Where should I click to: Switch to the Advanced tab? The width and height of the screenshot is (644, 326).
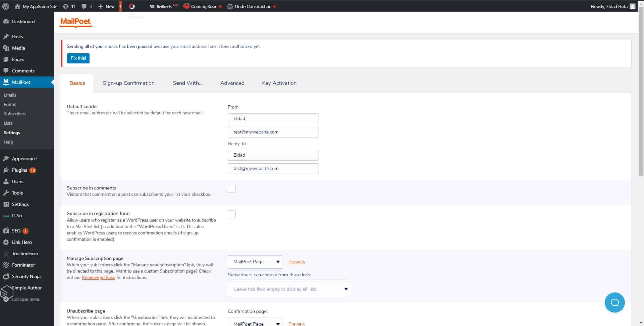232,83
